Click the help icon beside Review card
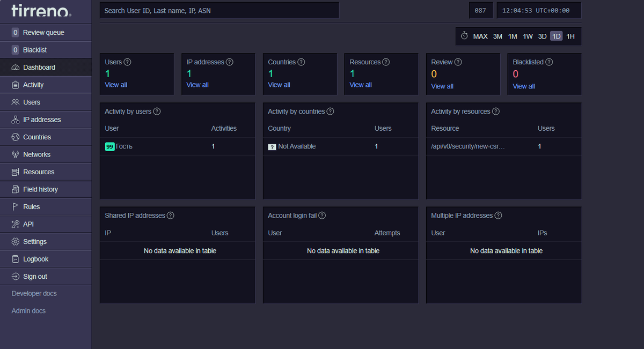 coord(458,62)
